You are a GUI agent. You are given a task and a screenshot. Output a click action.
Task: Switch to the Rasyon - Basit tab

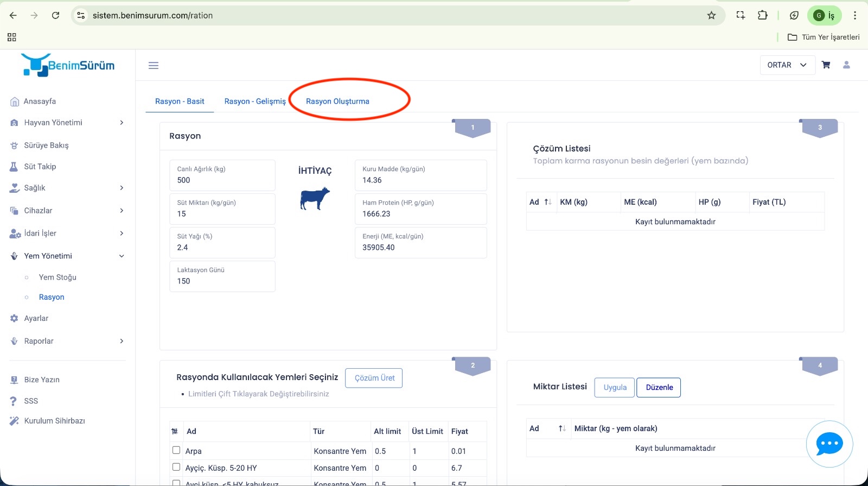coord(180,102)
